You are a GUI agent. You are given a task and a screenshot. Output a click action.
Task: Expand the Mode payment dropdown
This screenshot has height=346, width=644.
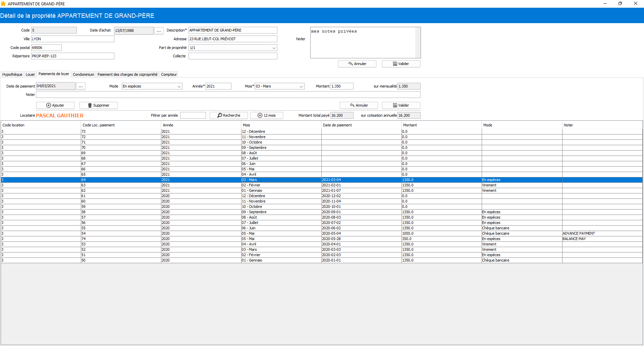(x=179, y=86)
